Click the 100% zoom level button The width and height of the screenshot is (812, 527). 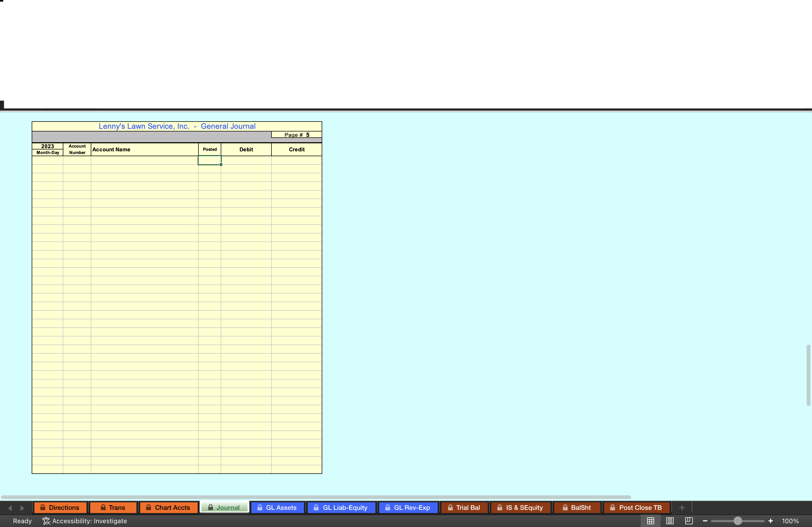click(790, 521)
